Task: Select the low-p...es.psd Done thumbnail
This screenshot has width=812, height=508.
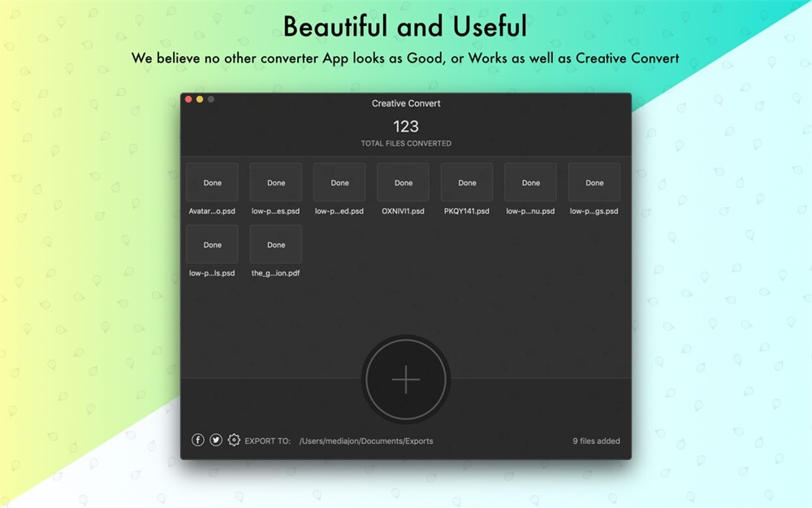Action: click(x=276, y=182)
